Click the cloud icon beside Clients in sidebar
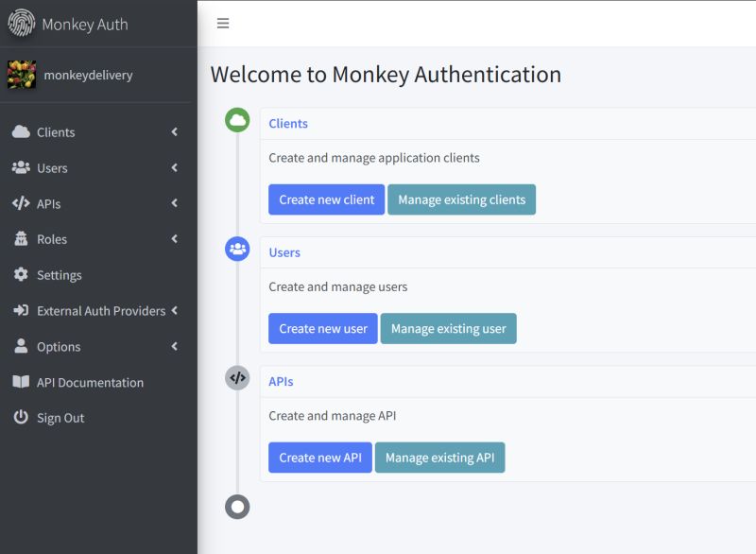 pos(22,132)
